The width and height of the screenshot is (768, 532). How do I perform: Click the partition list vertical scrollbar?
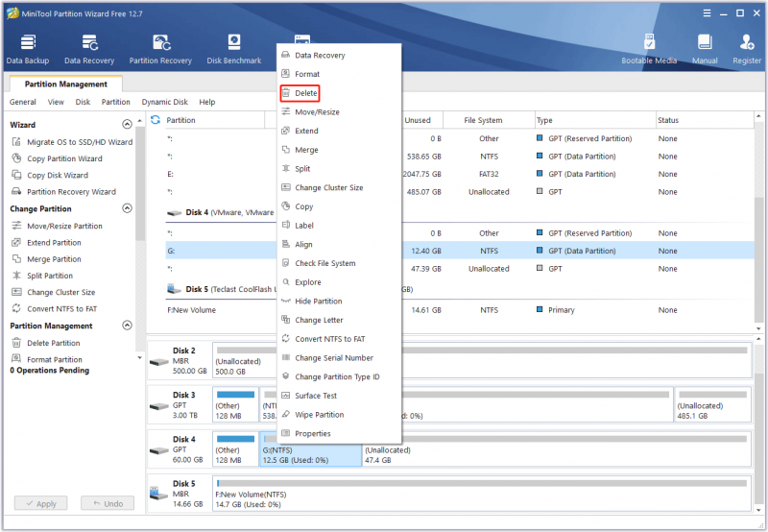pyautogui.click(x=758, y=223)
